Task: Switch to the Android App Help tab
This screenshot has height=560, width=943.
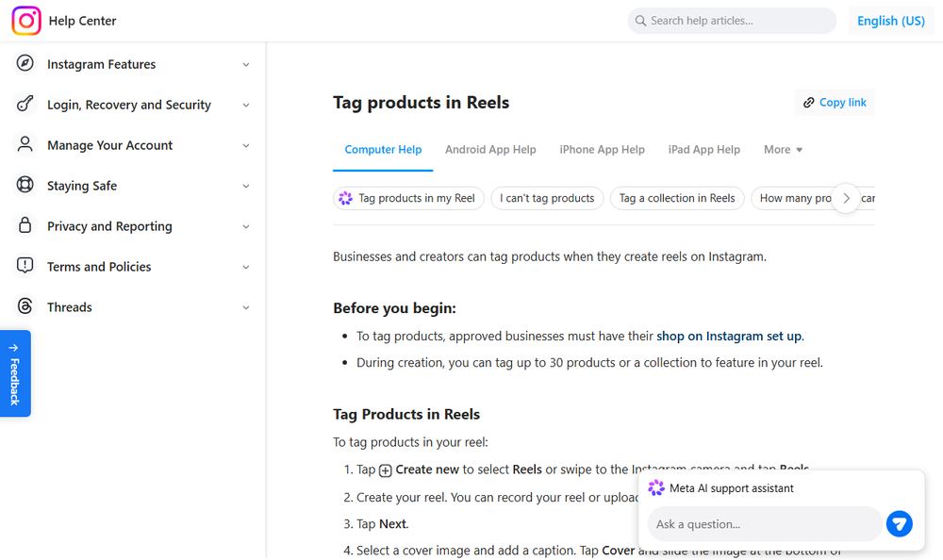Action: pyautogui.click(x=490, y=150)
